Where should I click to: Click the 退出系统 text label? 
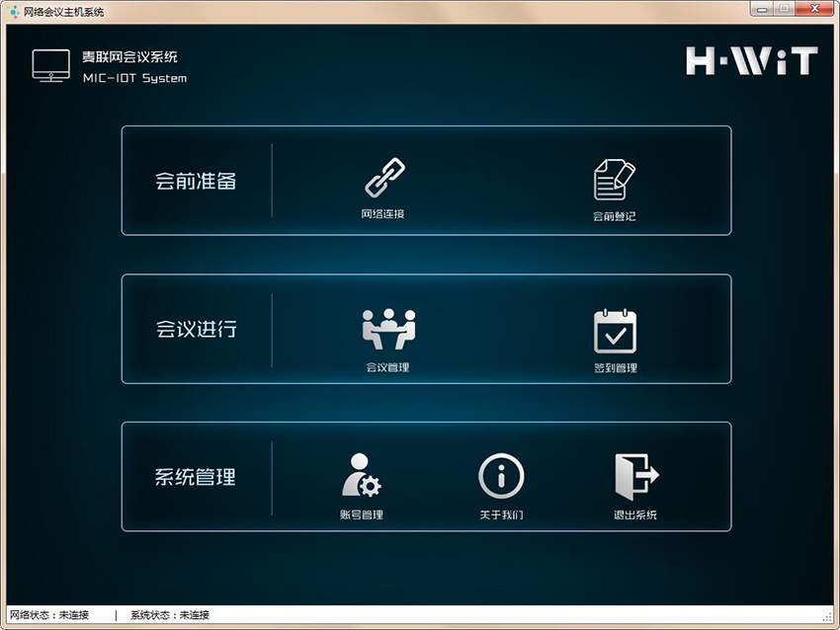(x=635, y=514)
